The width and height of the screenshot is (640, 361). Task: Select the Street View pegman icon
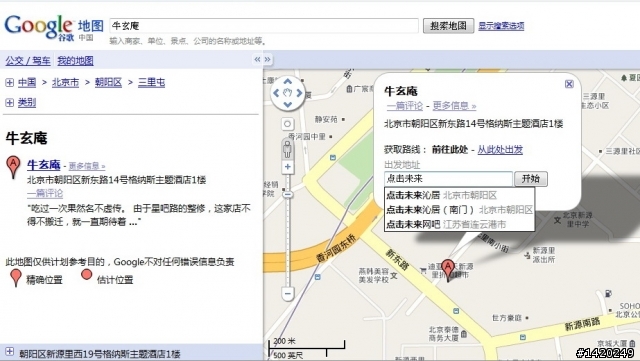click(287, 149)
